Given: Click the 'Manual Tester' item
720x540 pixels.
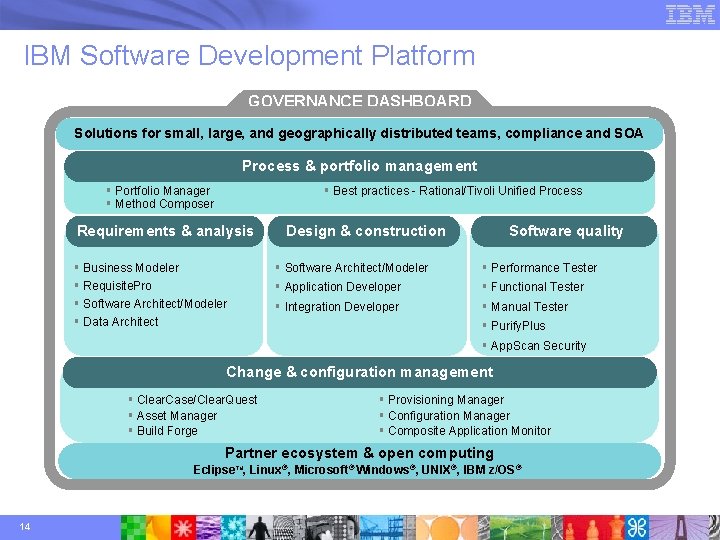Looking at the screenshot, I should coord(529,307).
